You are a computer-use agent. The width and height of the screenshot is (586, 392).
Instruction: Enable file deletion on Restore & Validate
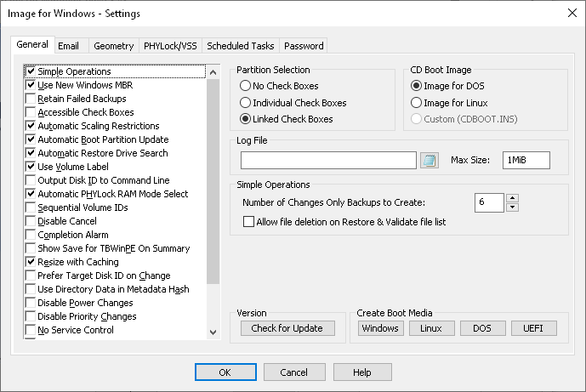click(x=249, y=222)
